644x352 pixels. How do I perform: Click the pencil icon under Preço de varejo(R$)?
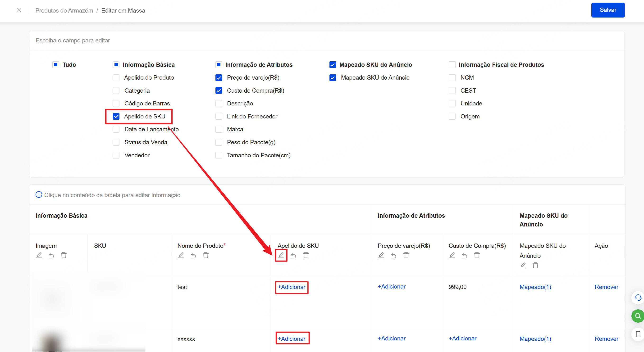tap(381, 255)
